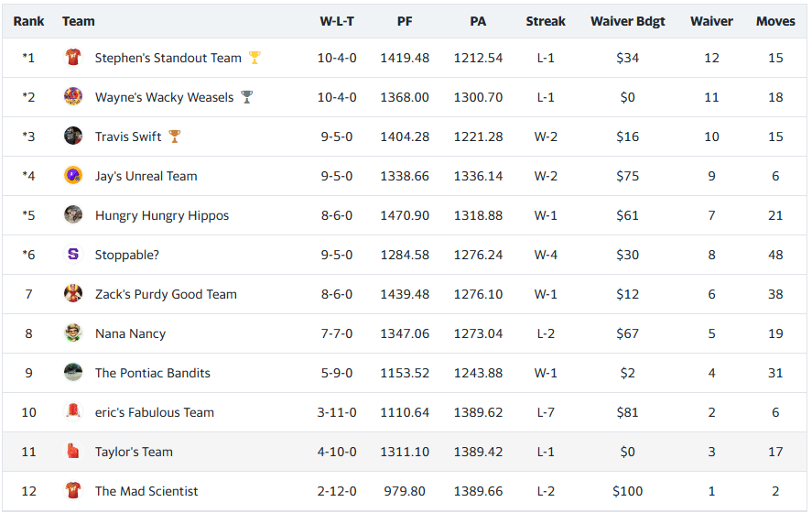Click the W-L-T column header

(x=337, y=21)
